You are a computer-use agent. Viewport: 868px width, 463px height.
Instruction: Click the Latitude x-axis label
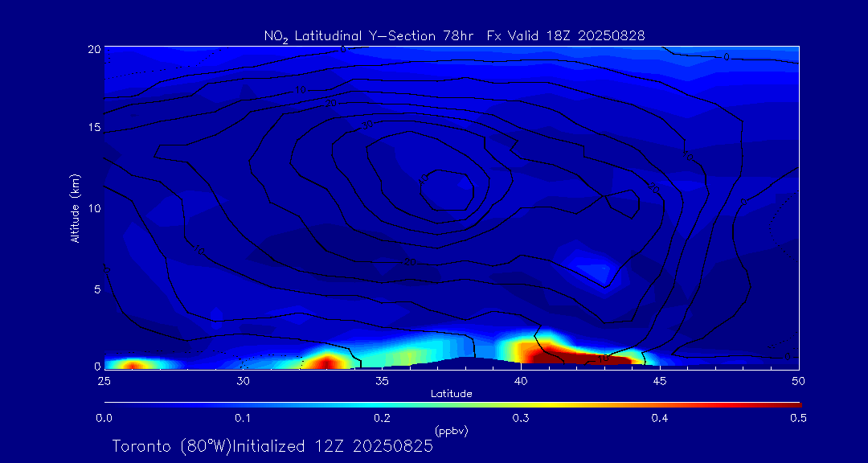(451, 393)
